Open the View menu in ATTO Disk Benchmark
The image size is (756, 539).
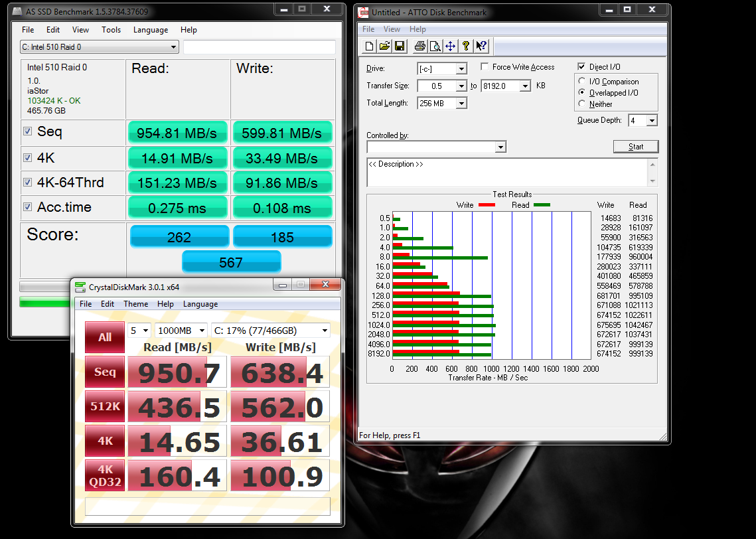click(x=392, y=29)
